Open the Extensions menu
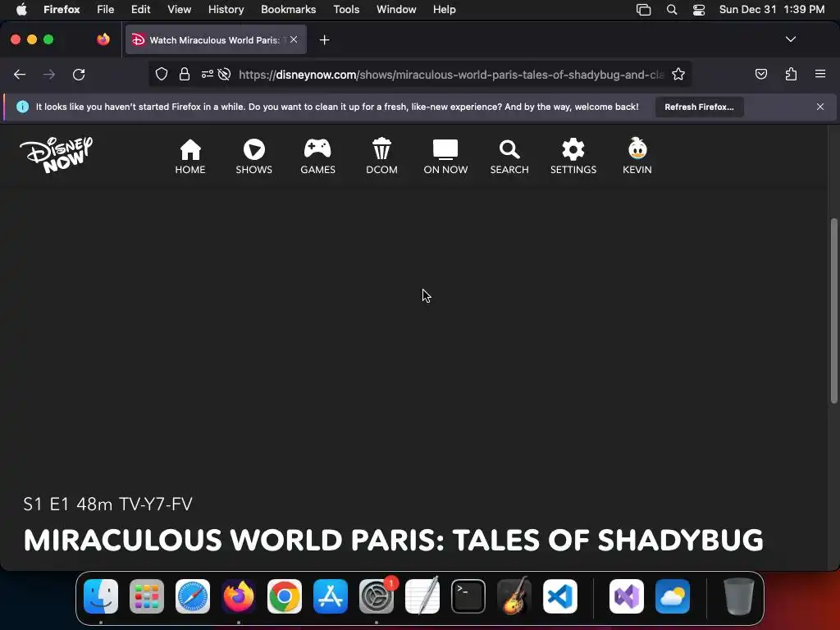Screen dimensions: 840x630 [x=791, y=75]
